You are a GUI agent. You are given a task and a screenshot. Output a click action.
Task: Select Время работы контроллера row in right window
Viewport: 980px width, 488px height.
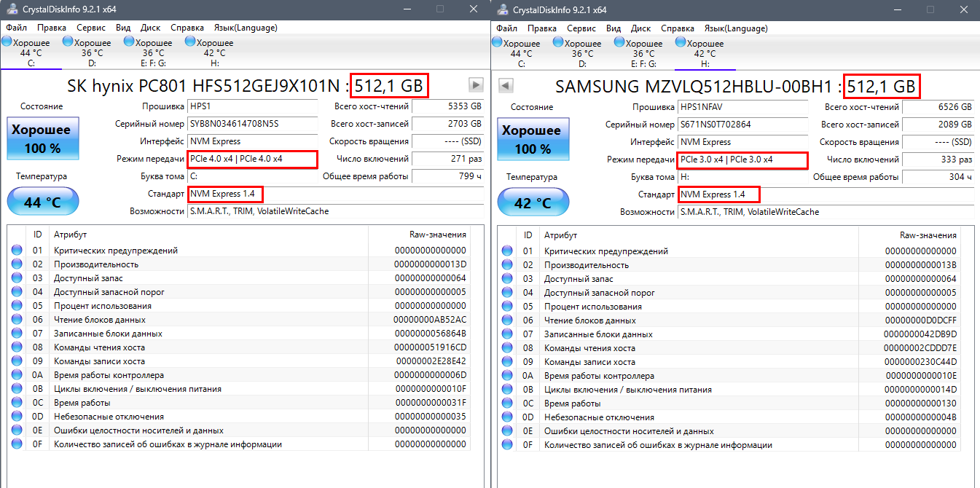coord(729,376)
